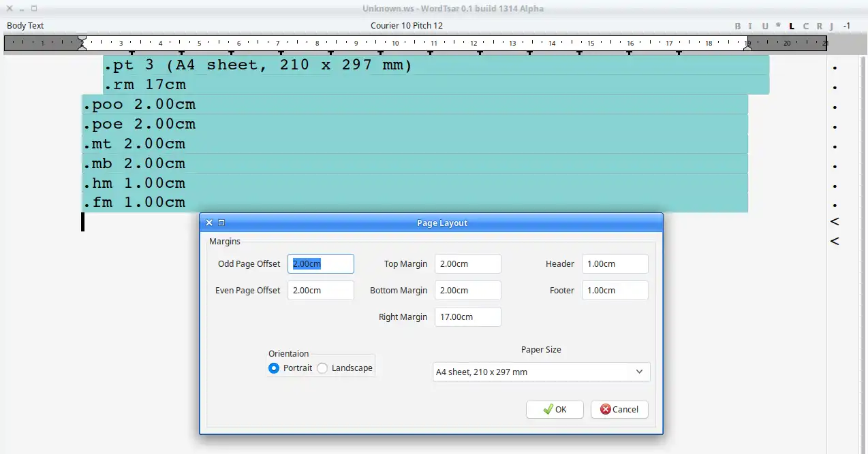Click the green checkmark on OK
The width and height of the screenshot is (868, 454).
point(548,409)
